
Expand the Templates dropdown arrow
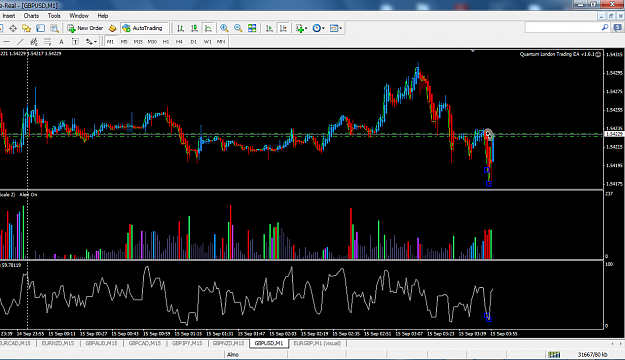click(x=340, y=28)
